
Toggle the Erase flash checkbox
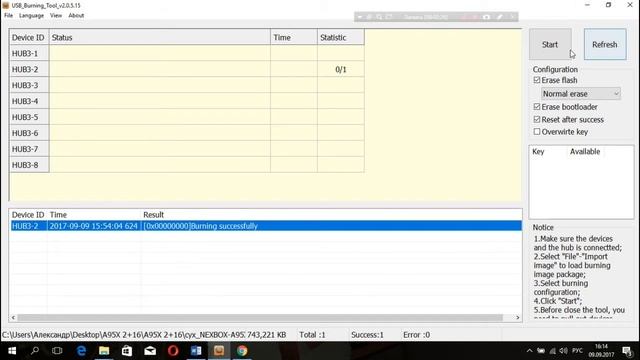click(x=537, y=80)
